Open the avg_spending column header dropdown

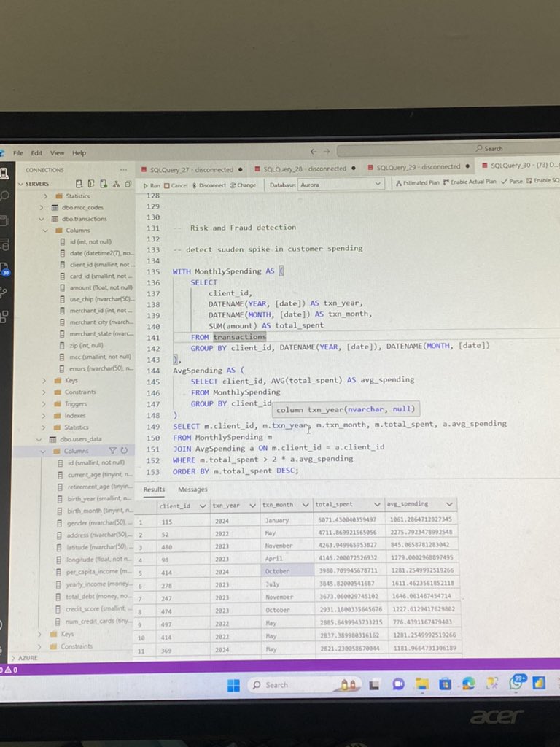click(x=449, y=504)
